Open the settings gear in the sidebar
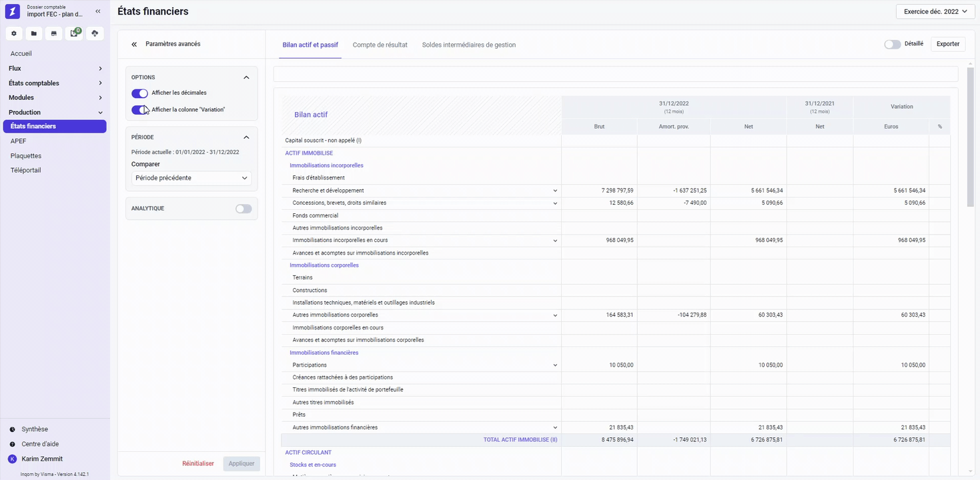The width and height of the screenshot is (980, 480). (x=13, y=33)
